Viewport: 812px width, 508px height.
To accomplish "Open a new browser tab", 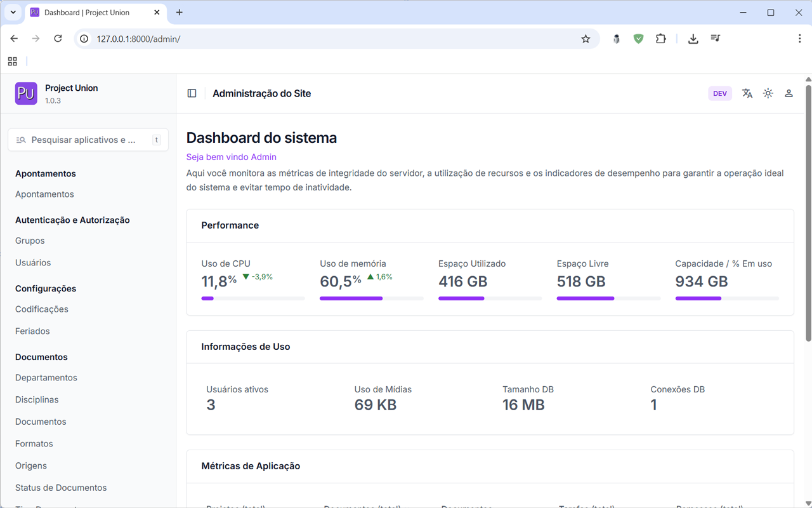I will coord(180,13).
